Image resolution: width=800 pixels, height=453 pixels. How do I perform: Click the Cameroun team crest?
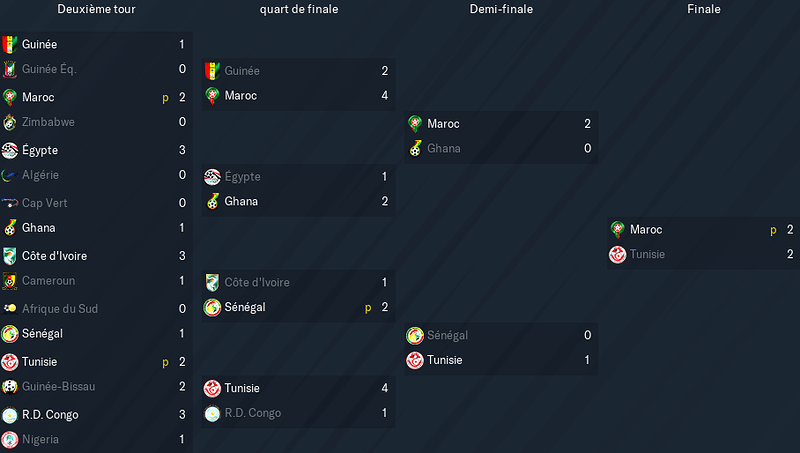click(10, 281)
